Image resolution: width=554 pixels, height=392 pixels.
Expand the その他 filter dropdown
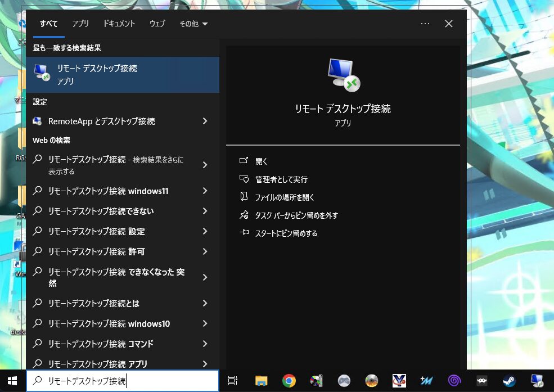[193, 24]
